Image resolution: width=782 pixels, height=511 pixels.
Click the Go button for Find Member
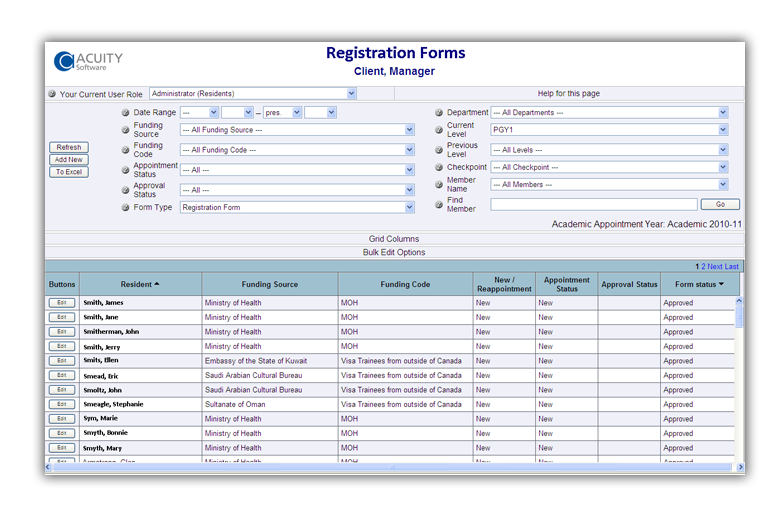coord(720,204)
